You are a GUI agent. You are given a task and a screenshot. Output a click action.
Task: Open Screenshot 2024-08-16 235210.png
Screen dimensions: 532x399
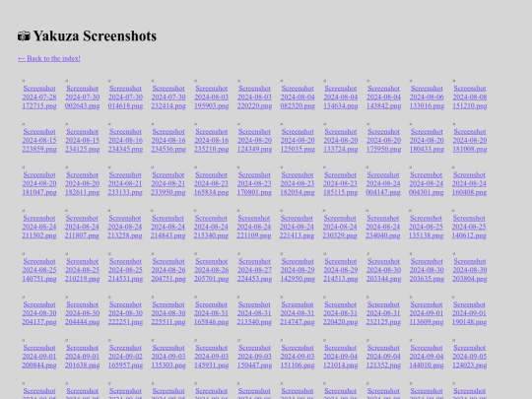point(212,140)
